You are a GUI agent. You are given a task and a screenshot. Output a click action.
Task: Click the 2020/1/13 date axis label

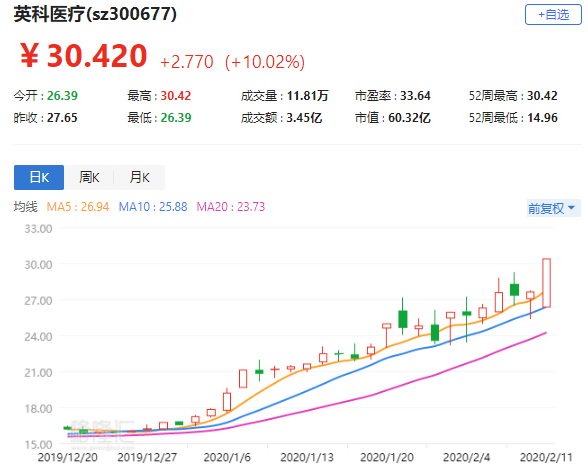click(x=307, y=458)
